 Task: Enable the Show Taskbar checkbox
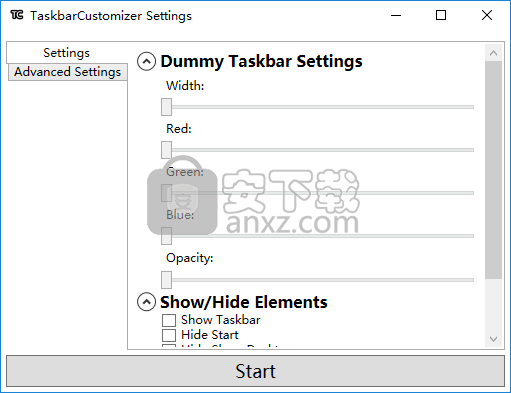click(x=169, y=320)
